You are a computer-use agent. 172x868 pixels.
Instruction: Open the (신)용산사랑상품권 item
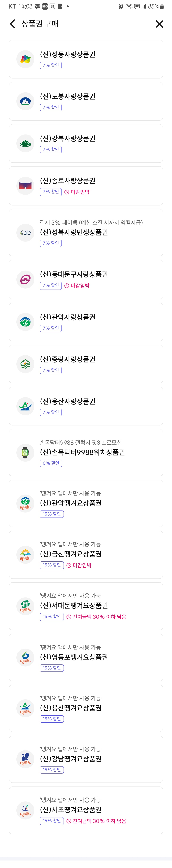tap(86, 406)
